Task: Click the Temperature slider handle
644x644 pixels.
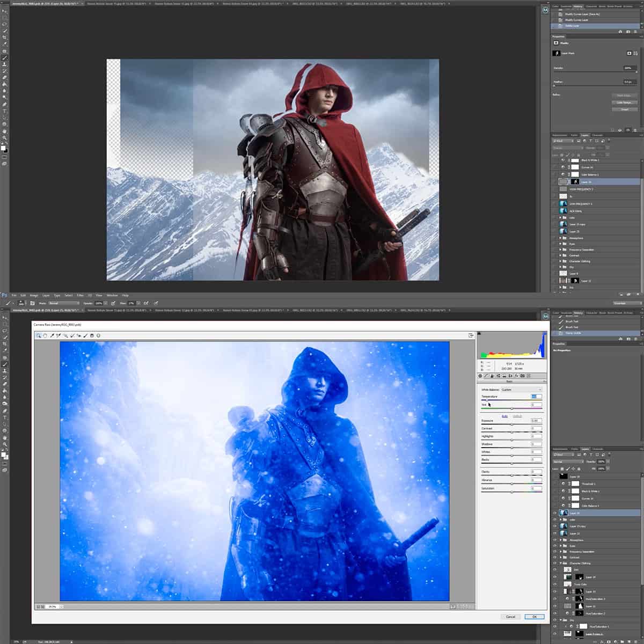Action: pyautogui.click(x=487, y=400)
